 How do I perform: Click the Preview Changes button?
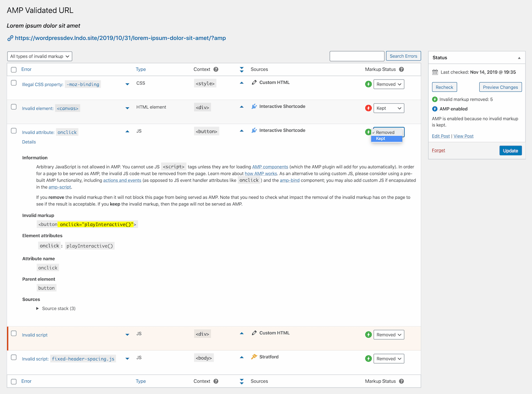pyautogui.click(x=501, y=87)
